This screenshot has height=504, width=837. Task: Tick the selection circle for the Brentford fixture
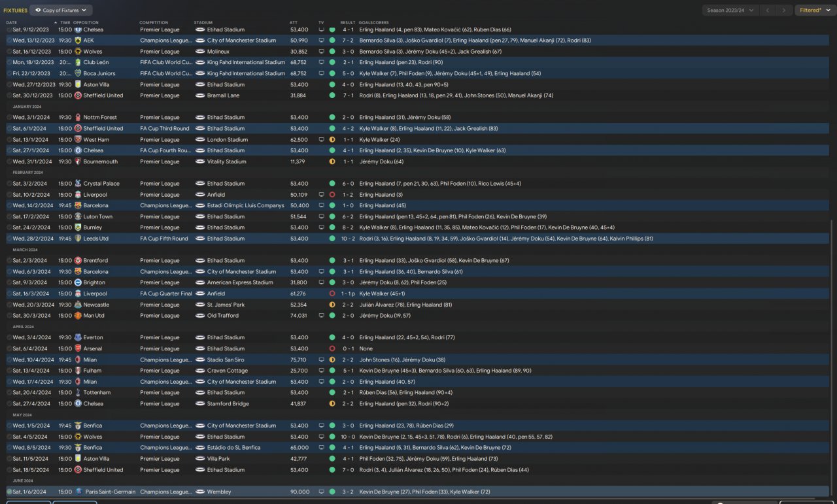[9, 261]
